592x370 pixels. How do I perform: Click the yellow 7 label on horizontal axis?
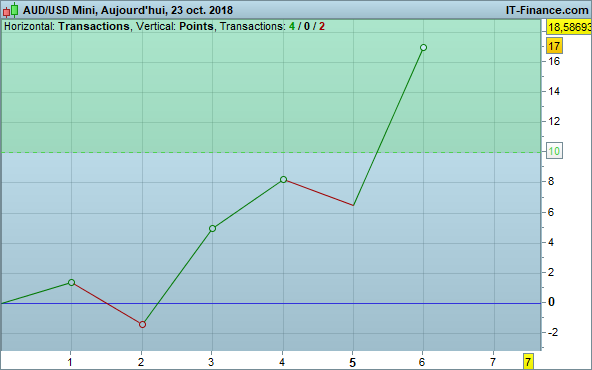pyautogui.click(x=528, y=362)
